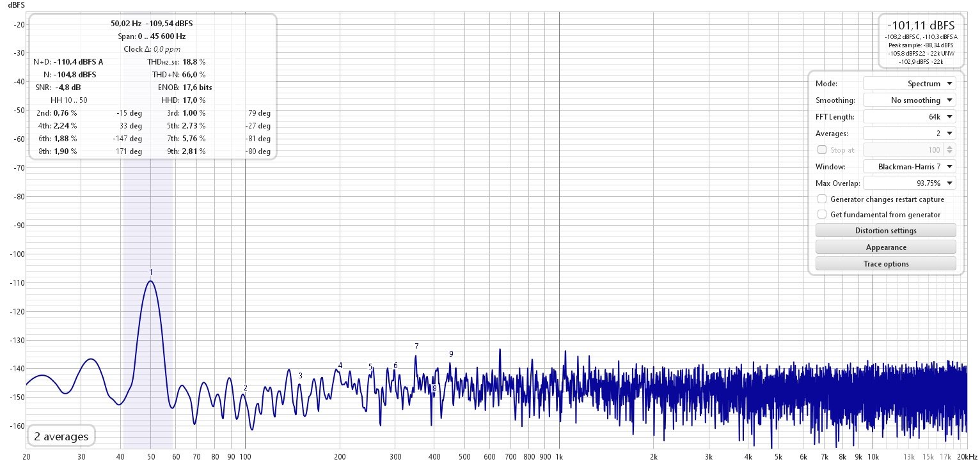Click the 2nd harmonic marker near 100 Hz

(x=246, y=388)
